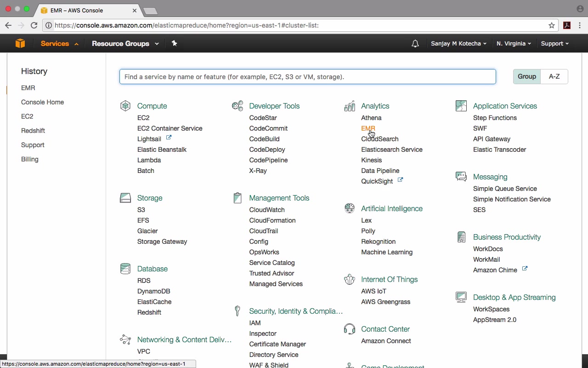The image size is (588, 368).
Task: Click the AWS cube logo icon
Action: (20, 43)
